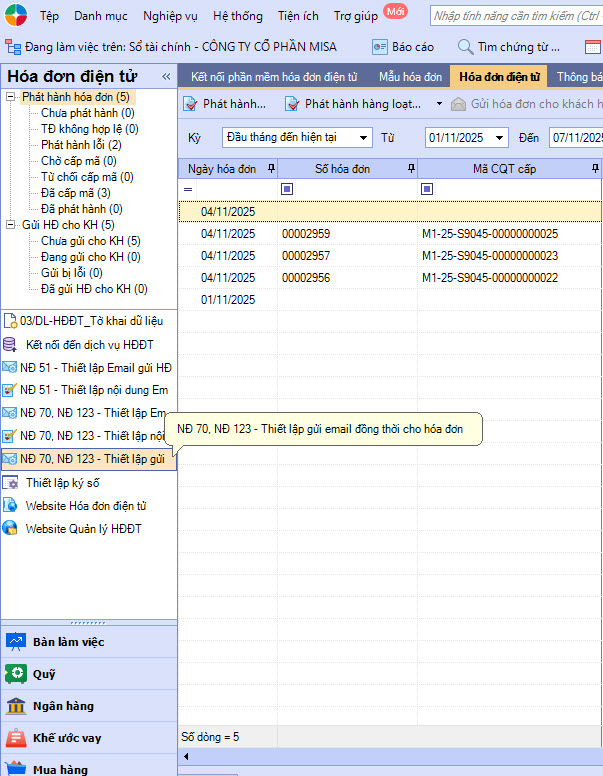
Task: Open the Từ date picker dropdown
Action: coord(499,138)
